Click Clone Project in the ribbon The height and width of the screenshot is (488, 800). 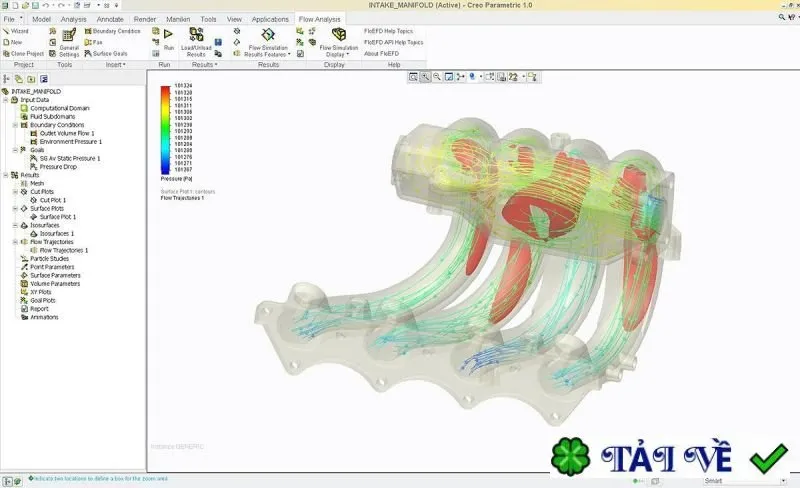[x=23, y=54]
